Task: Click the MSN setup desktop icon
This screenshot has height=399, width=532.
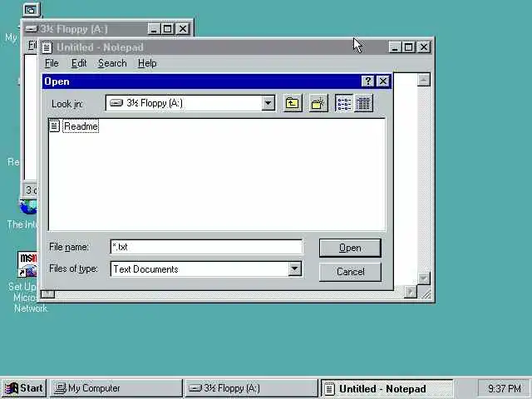Action: point(27,264)
